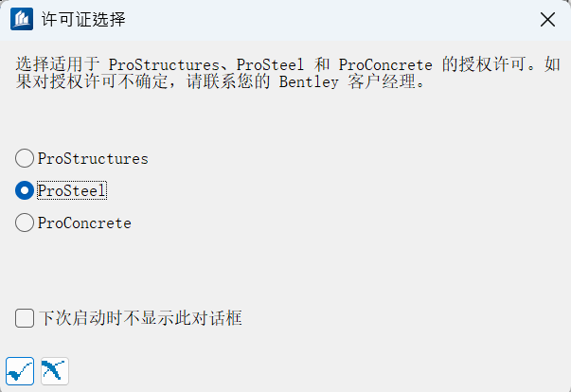The width and height of the screenshot is (571, 392).
Task: Click the Bentley app icon in title bar
Action: [x=20, y=19]
